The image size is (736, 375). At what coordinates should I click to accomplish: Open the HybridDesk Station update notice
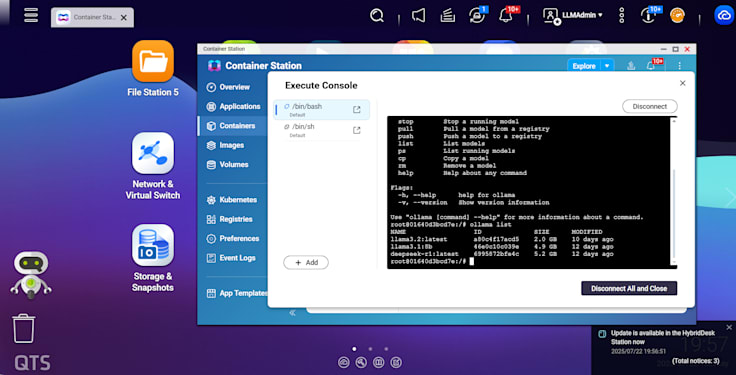662,337
